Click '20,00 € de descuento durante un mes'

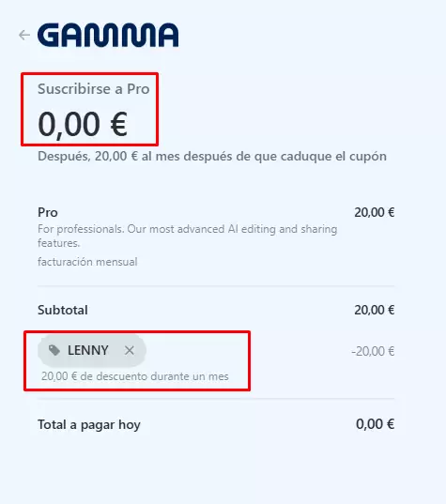coord(135,376)
